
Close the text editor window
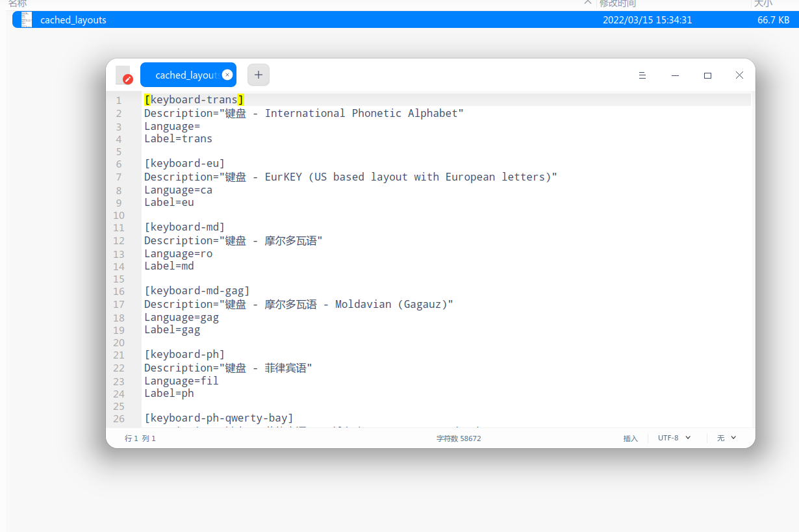click(739, 75)
